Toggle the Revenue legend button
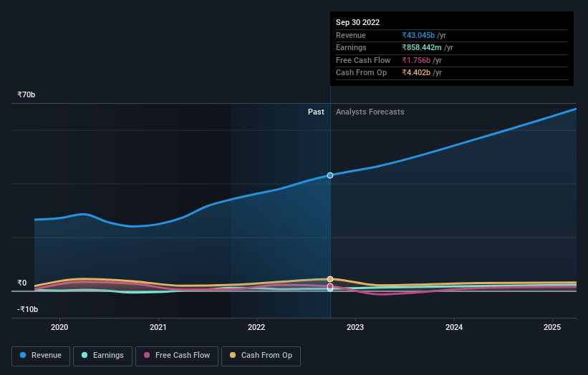 [41, 356]
